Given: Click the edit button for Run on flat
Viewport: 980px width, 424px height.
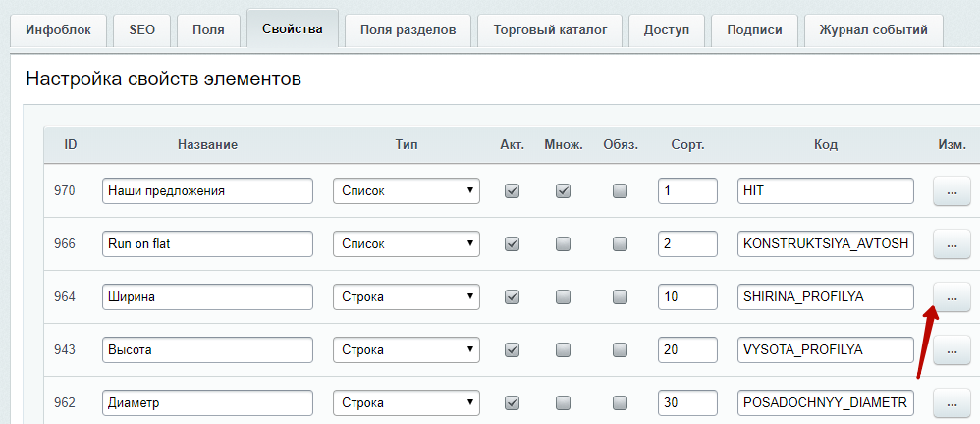Looking at the screenshot, I should tap(951, 243).
